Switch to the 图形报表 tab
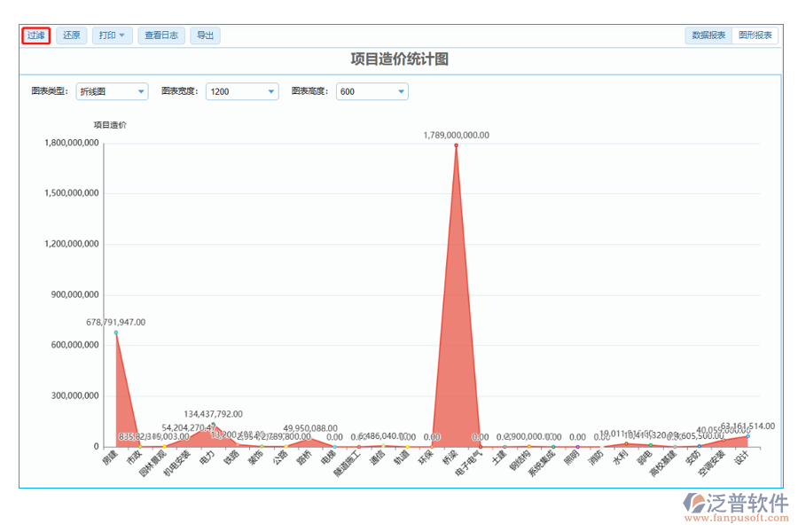 point(755,35)
